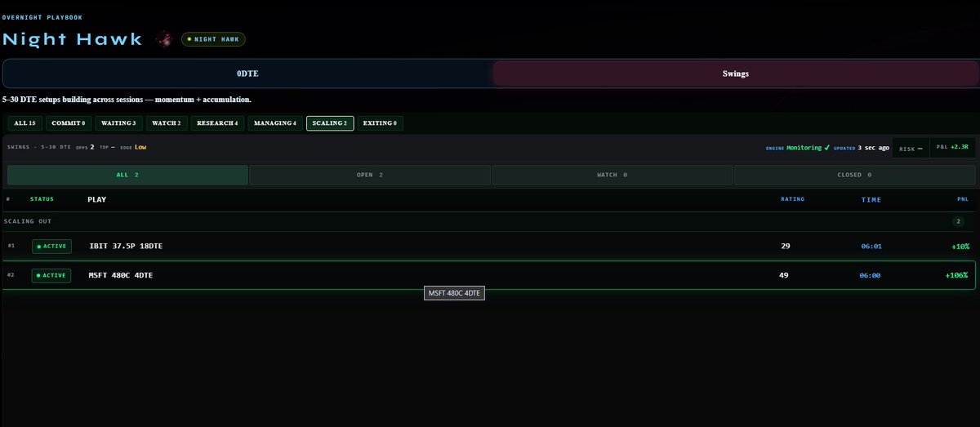Screen dimensions: 980x427
Task: Select the RESEARCH 4 filter chip
Action: tap(217, 123)
